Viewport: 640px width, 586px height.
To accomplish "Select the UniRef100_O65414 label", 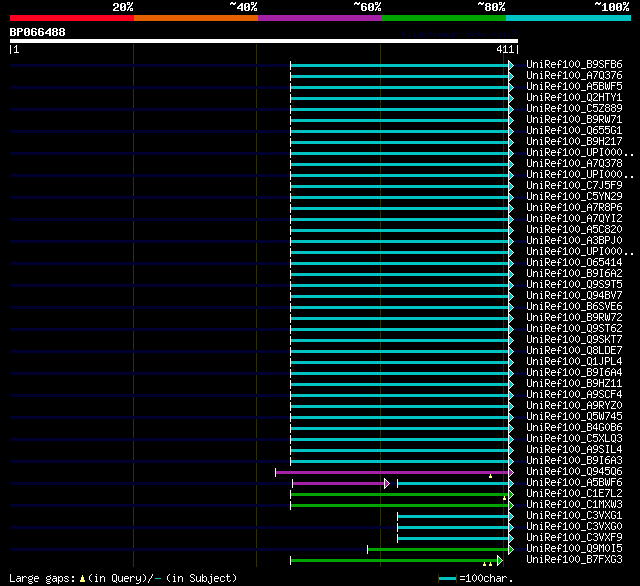I will click(x=574, y=263).
